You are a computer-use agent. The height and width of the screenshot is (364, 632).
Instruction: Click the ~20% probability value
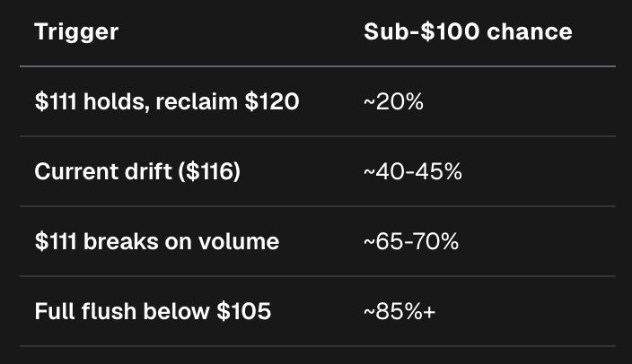pos(393,101)
